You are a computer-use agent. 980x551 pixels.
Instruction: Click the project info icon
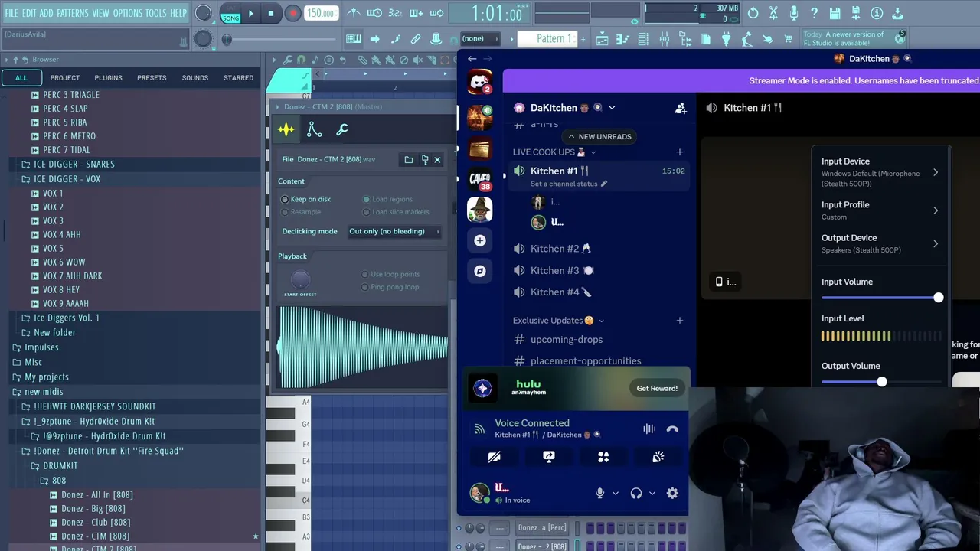point(877,13)
